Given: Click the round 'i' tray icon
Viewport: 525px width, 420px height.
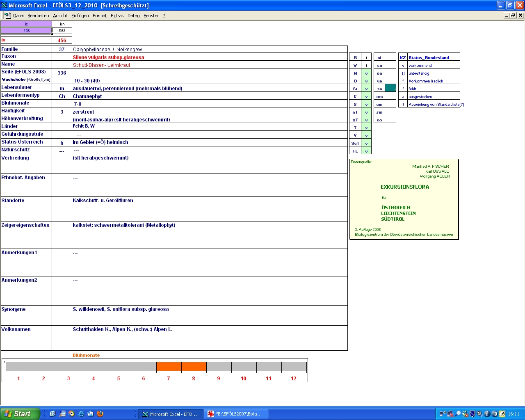Looking at the screenshot, I should point(487,414).
